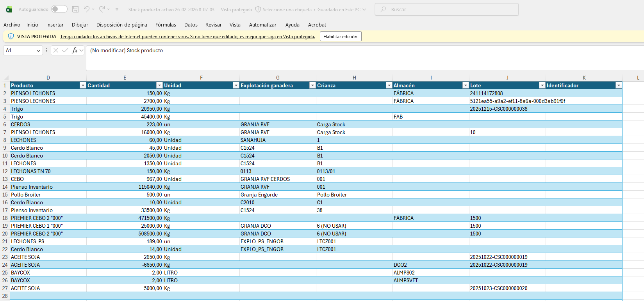Click the protected view virus warning link
Image resolution: width=644 pixels, height=301 pixels.
(187, 37)
